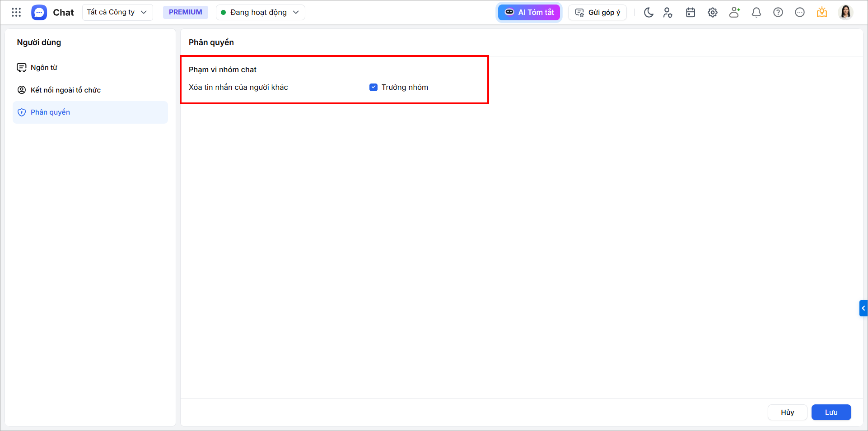Viewport: 868px width, 431px height.
Task: Open settings gear icon
Action: tap(713, 12)
